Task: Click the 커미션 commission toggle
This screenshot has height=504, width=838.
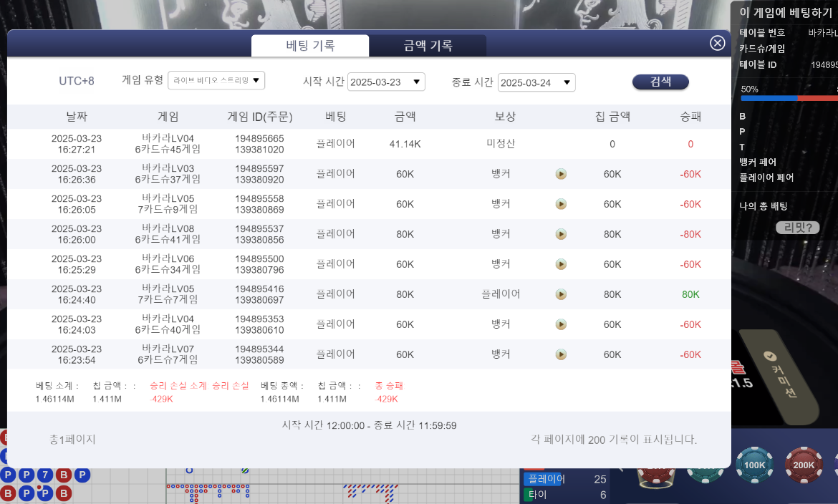Action: pyautogui.click(x=778, y=374)
